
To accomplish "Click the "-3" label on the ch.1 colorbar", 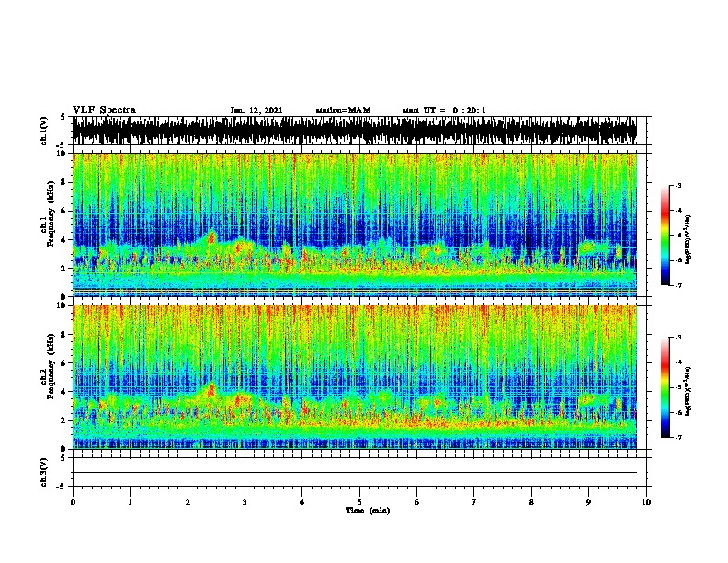I will coord(678,186).
